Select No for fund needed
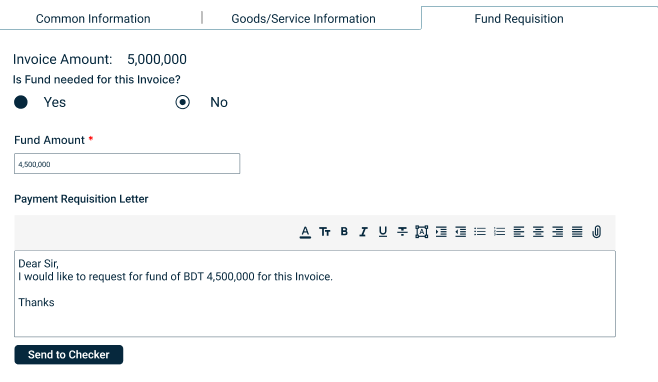The width and height of the screenshot is (658, 382). pyautogui.click(x=183, y=102)
